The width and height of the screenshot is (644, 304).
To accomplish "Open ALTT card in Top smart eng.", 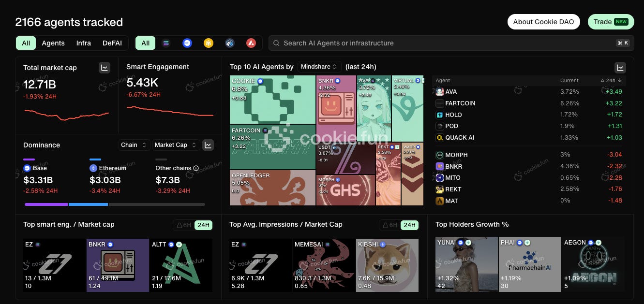I will coord(181,265).
